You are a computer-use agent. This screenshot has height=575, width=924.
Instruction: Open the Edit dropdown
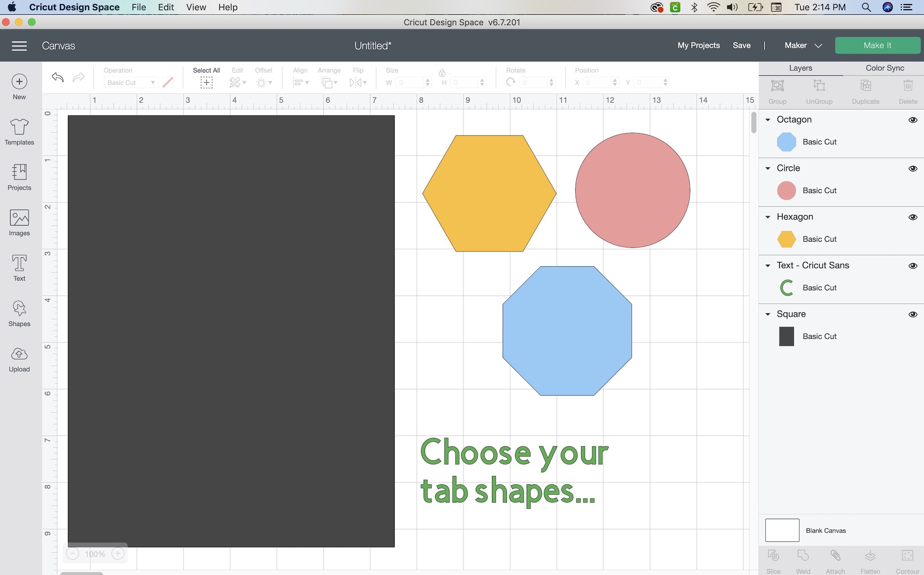237,83
